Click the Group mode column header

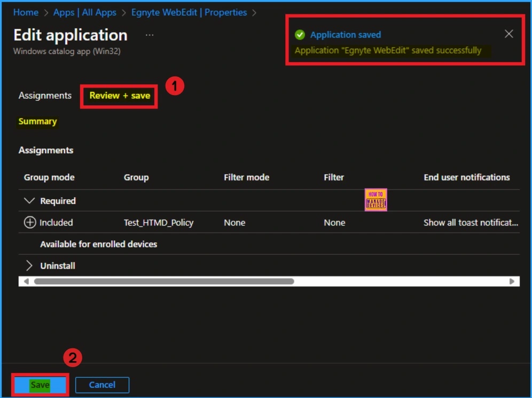[49, 177]
